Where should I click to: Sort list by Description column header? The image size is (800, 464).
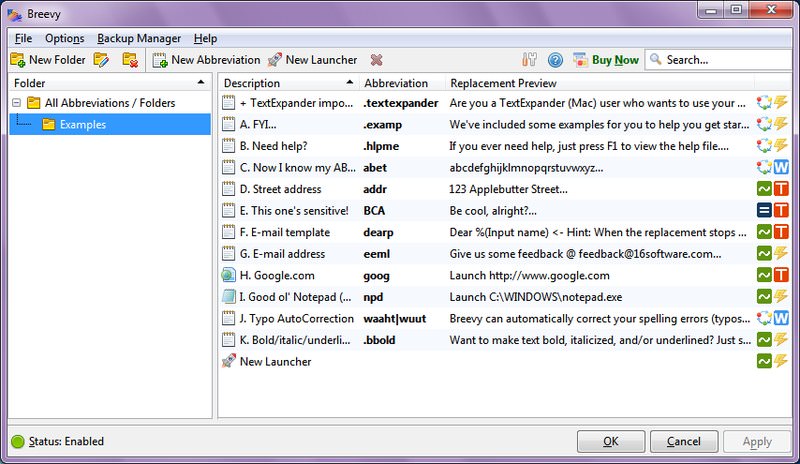coord(289,83)
